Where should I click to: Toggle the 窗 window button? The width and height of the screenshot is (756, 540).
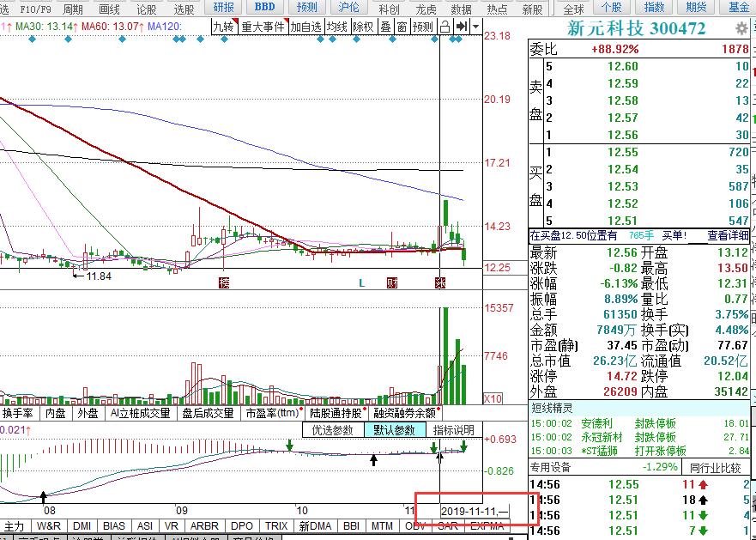[x=402, y=27]
